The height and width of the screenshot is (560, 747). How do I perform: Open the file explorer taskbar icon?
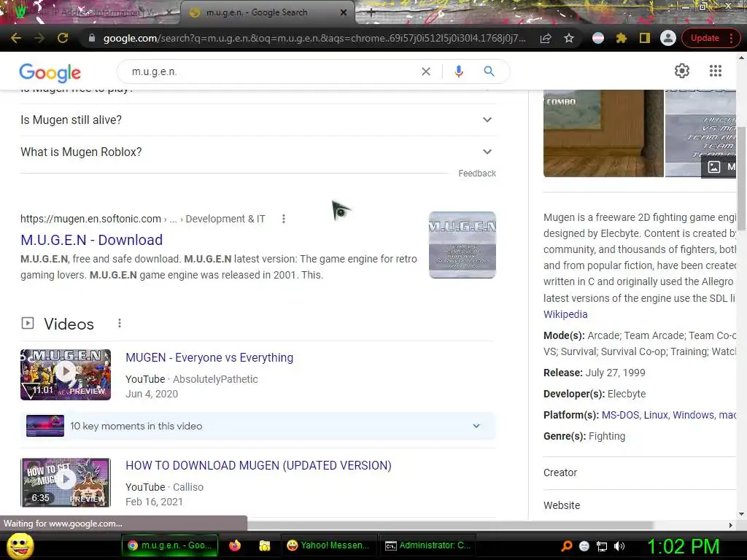point(264,545)
